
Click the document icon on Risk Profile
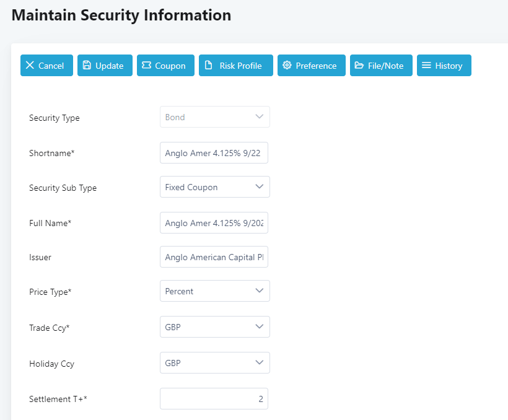[209, 66]
